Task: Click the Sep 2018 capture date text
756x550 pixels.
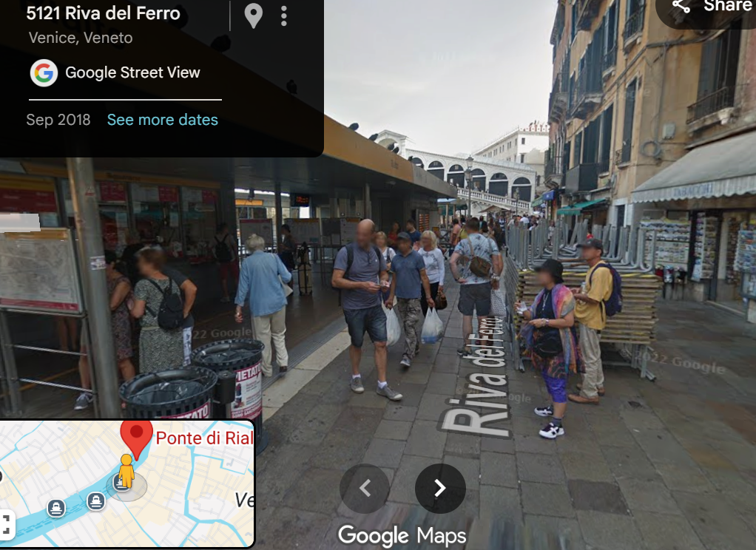Action: point(58,120)
